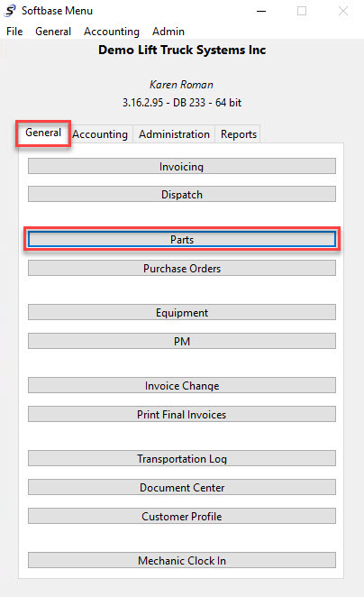364x597 pixels.
Task: Open the File menu
Action: (14, 32)
